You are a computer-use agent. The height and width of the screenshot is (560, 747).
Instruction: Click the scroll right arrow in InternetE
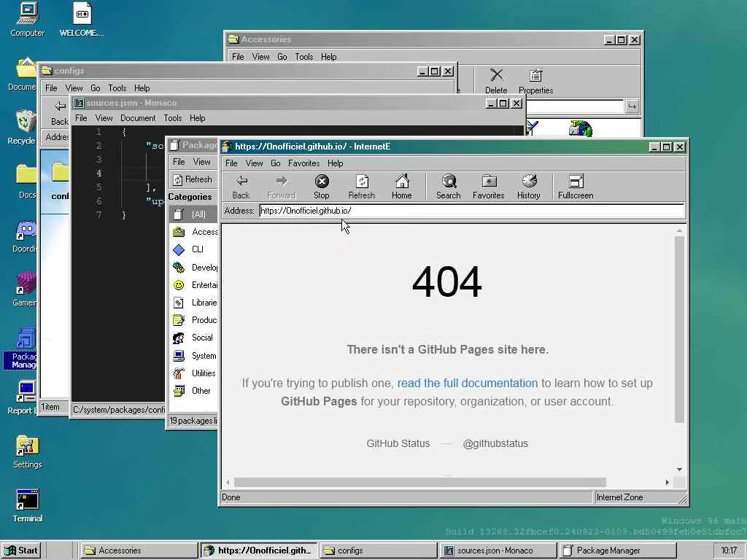point(667,483)
